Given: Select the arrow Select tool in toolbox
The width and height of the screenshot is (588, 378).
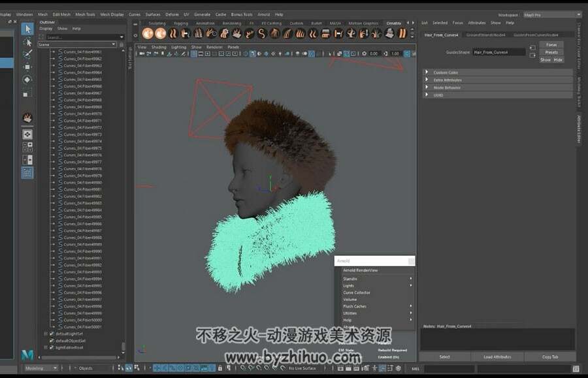Looking at the screenshot, I should coord(27,29).
